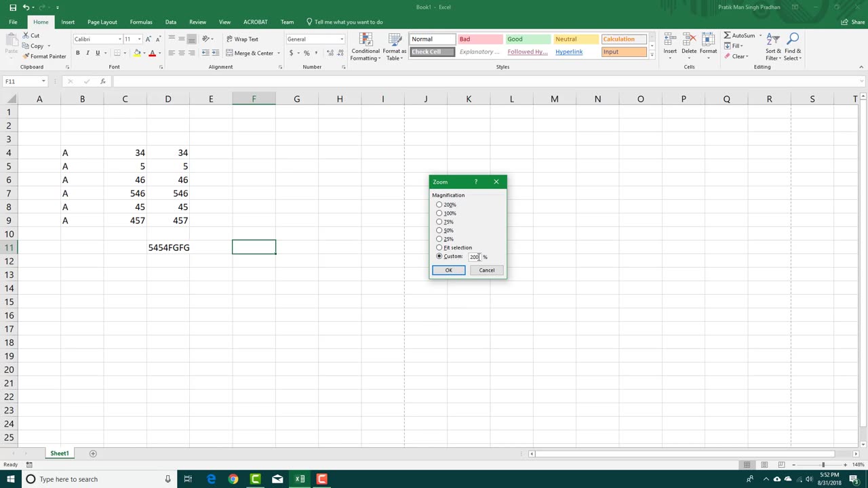Click the Copy icon in Clipboard
Viewport: 868px width, 488px height.
26,46
